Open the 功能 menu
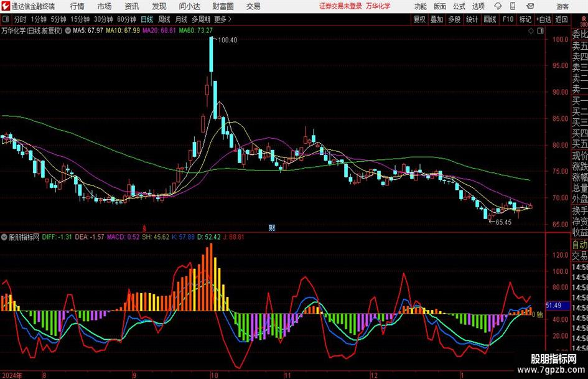Viewport: 588px width, 379px height. pyautogui.click(x=421, y=6)
